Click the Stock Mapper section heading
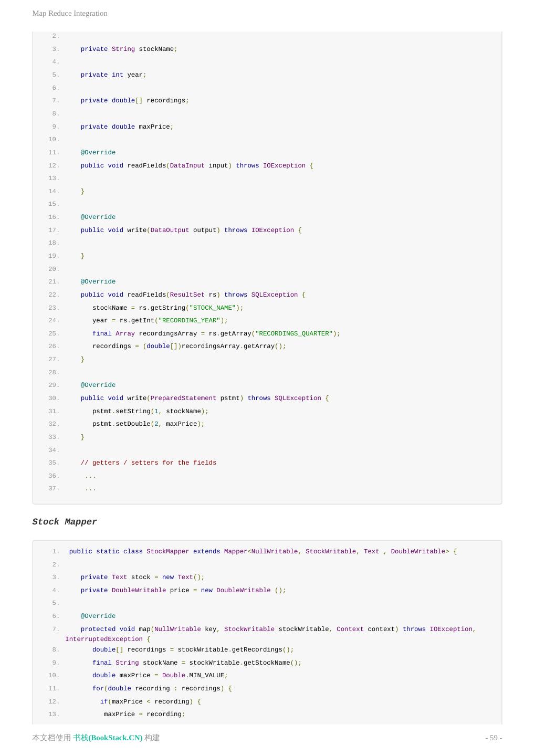The width and height of the screenshot is (535, 756). pyautogui.click(x=65, y=522)
